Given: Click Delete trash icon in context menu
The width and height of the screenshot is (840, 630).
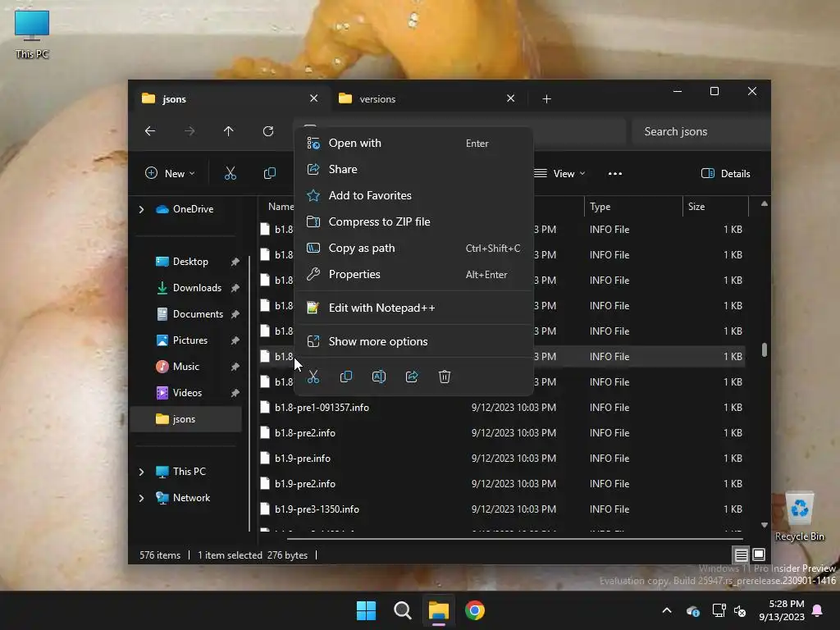Looking at the screenshot, I should pos(445,377).
